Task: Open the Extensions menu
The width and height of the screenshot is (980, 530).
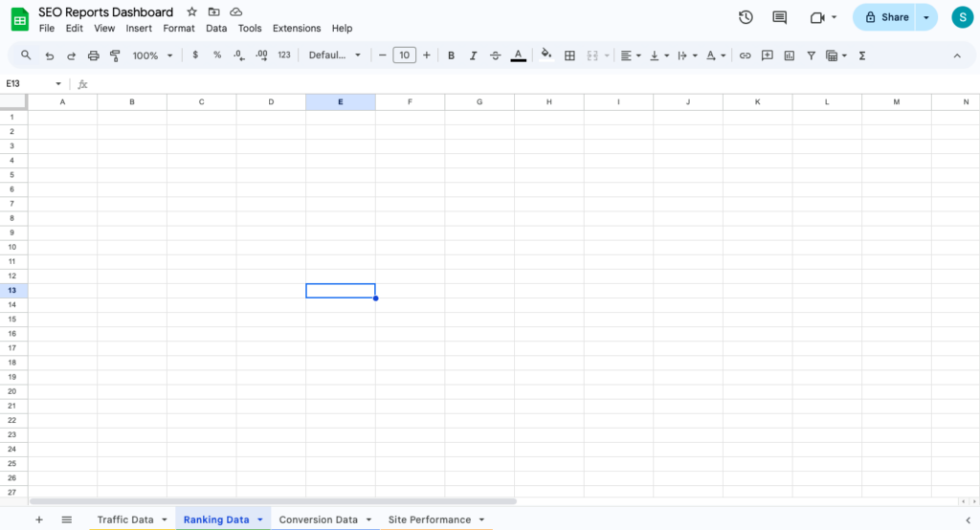Action: [297, 28]
